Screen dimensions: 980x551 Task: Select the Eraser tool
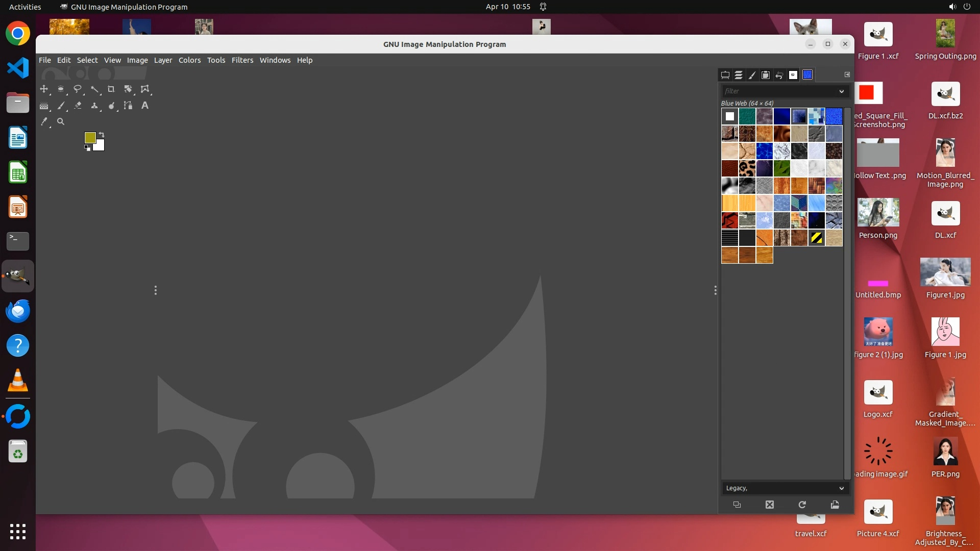(x=78, y=106)
